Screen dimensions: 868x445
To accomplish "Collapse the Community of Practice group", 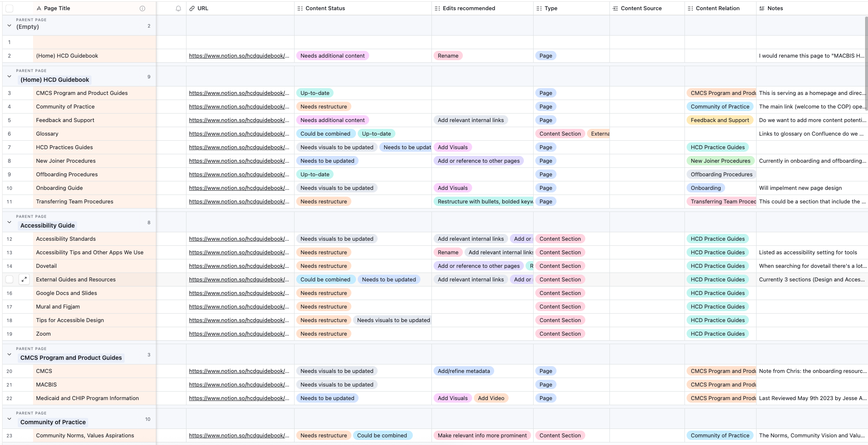I will (x=9, y=419).
